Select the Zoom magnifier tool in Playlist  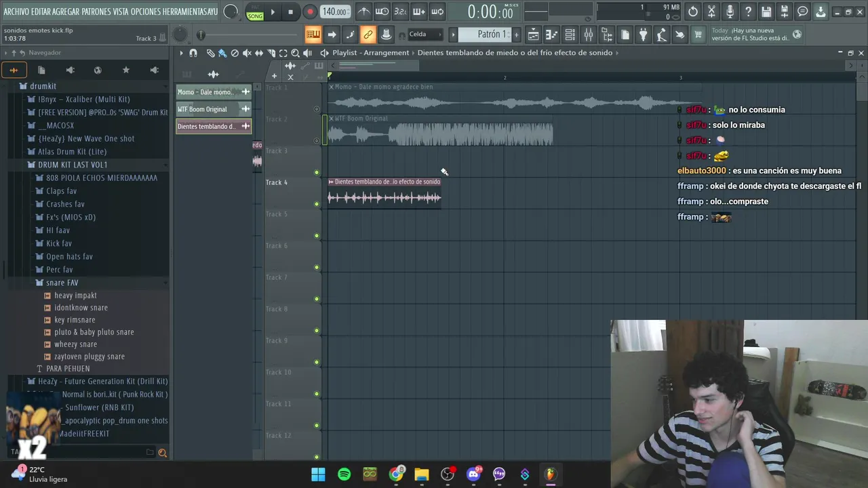point(296,53)
